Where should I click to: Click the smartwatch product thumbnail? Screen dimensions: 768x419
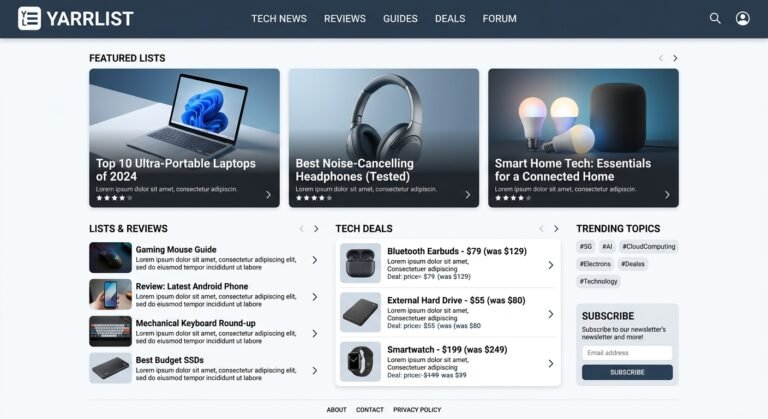click(360, 362)
